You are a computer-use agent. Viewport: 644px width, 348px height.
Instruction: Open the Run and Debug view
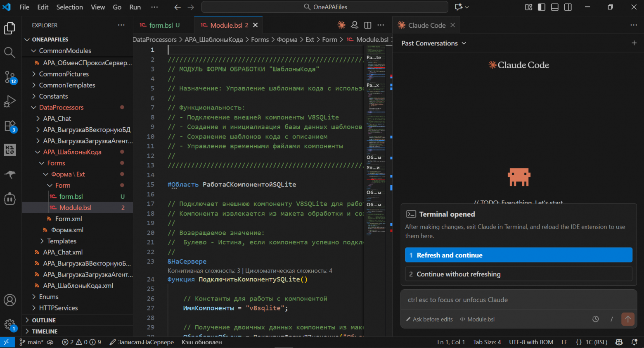[x=10, y=101]
